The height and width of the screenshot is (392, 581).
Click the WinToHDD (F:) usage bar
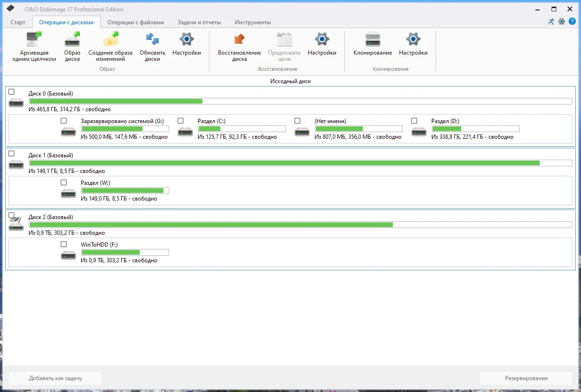[x=125, y=252]
